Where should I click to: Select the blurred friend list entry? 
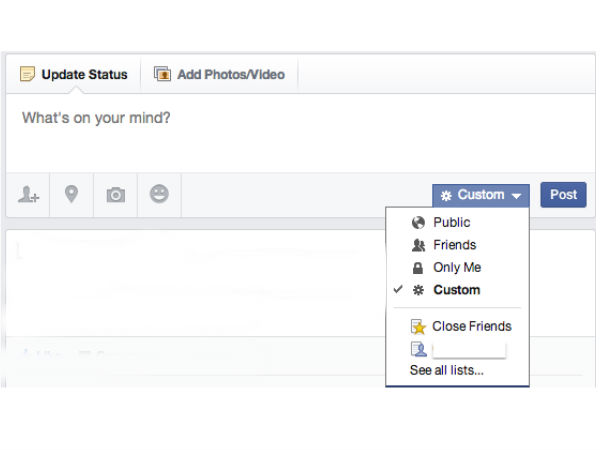[x=467, y=349]
